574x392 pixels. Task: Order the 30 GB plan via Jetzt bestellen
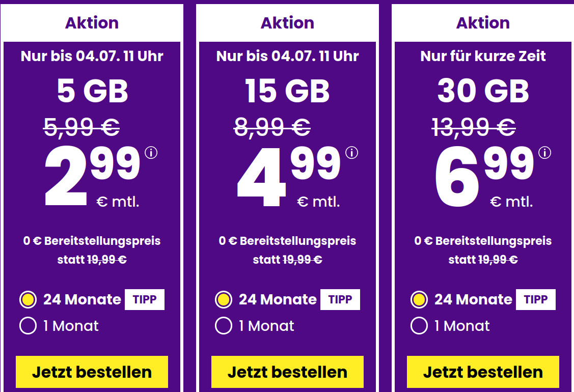[x=482, y=372]
